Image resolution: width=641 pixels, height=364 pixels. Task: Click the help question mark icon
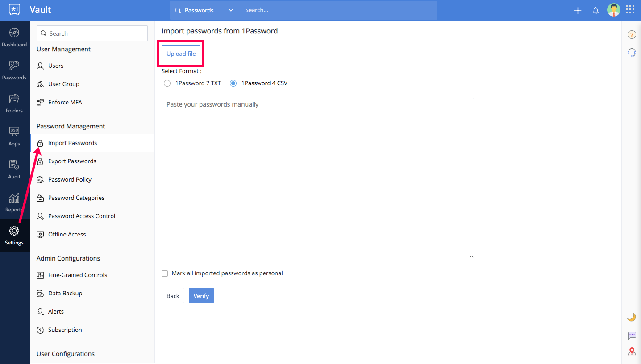point(632,35)
